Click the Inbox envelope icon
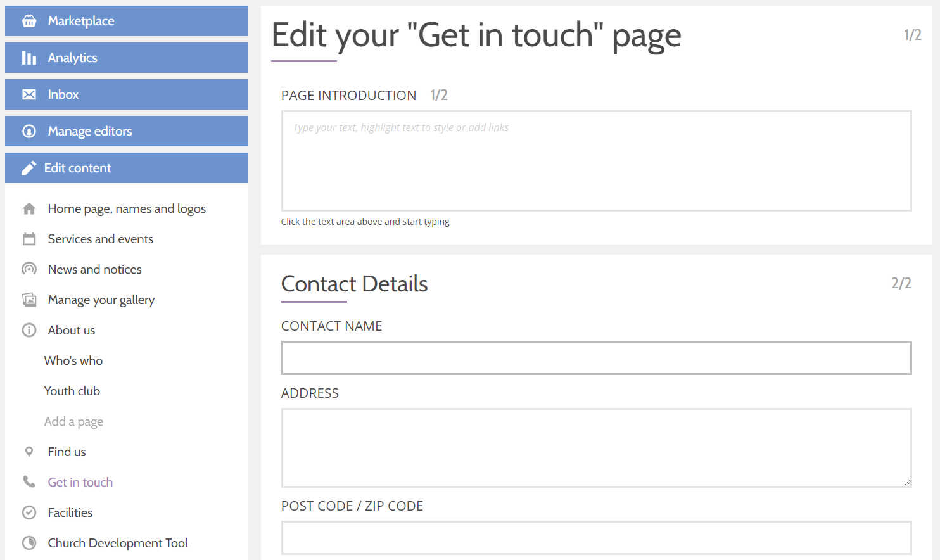940x560 pixels. (x=29, y=94)
